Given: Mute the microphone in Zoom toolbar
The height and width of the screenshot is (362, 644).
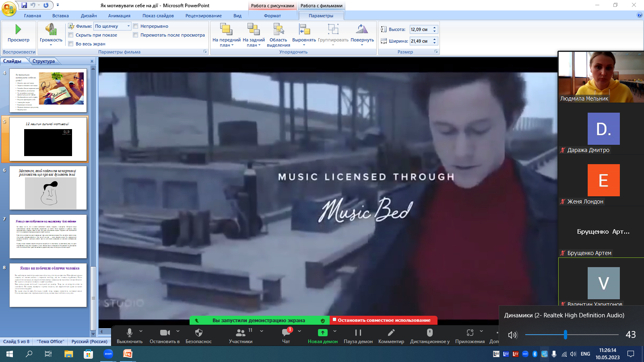Looking at the screenshot, I should pyautogui.click(x=130, y=336).
